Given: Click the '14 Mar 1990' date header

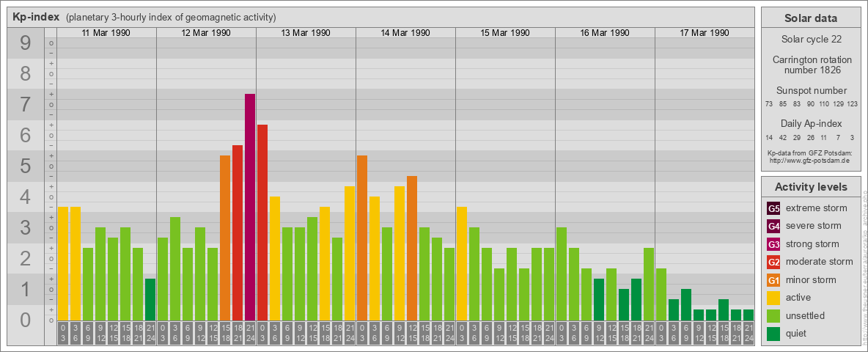Looking at the screenshot, I should [x=405, y=33].
